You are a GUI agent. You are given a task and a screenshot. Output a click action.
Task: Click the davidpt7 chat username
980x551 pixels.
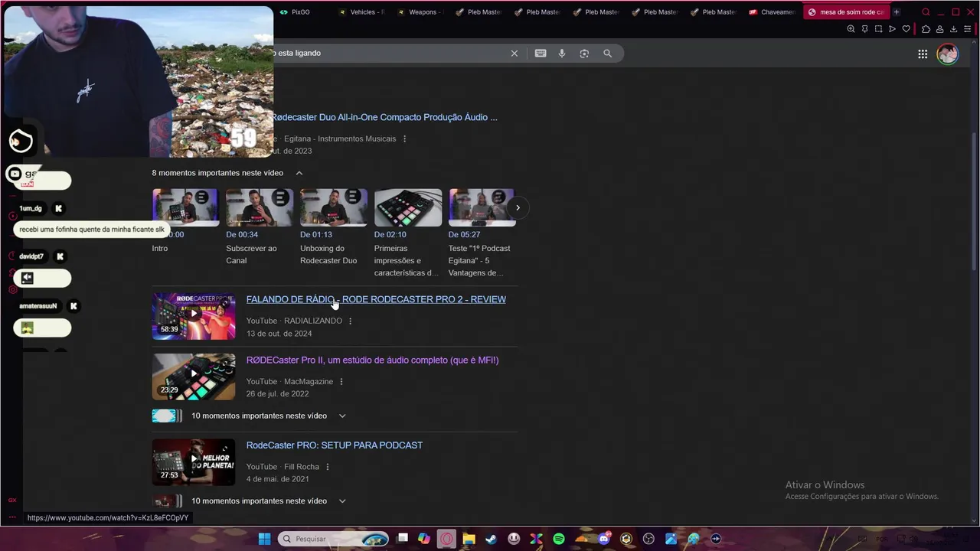(31, 256)
